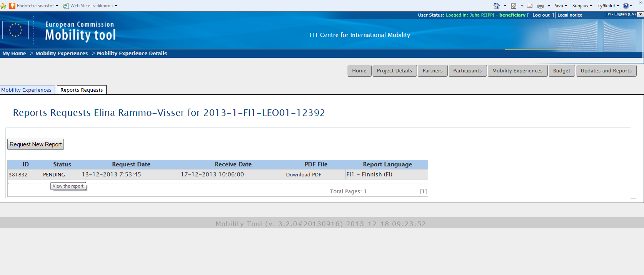Click the printer icon
Viewport: 644px width, 275px height.
541,6
